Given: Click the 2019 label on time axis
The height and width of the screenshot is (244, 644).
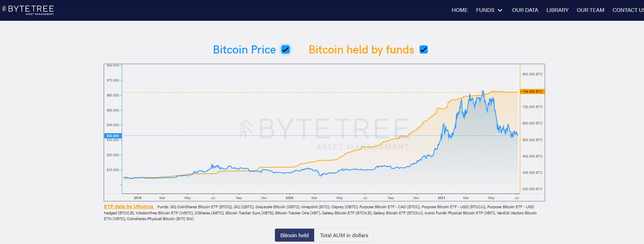Looking at the screenshot, I should point(137,198).
